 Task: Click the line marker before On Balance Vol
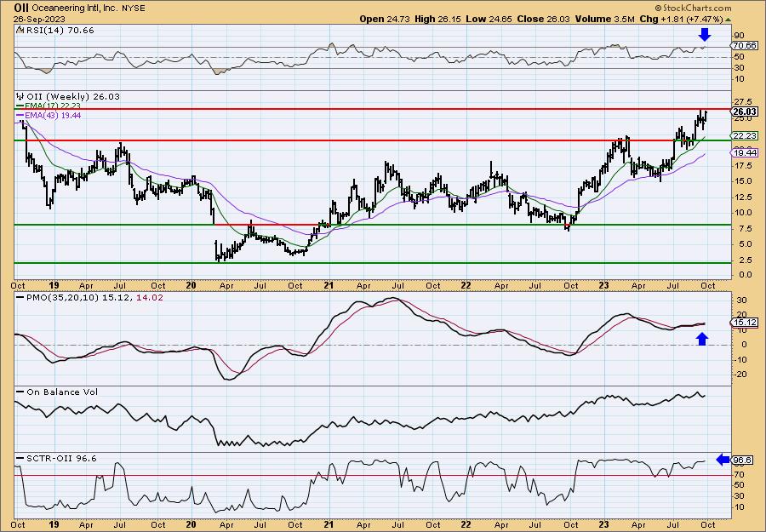(x=20, y=392)
